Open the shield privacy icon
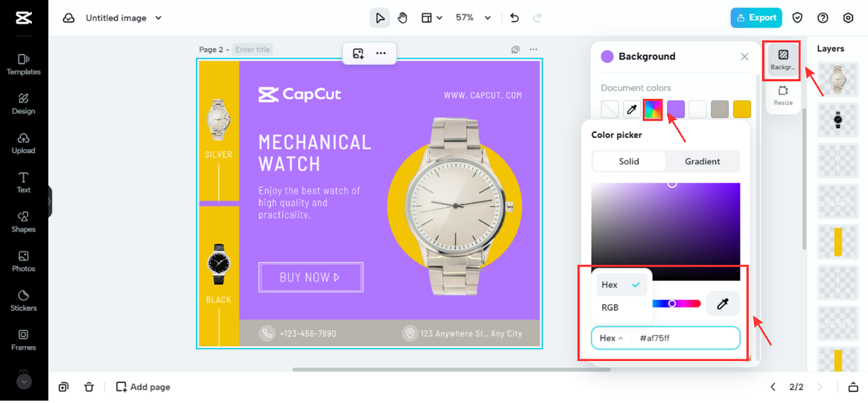The image size is (868, 403). [798, 18]
